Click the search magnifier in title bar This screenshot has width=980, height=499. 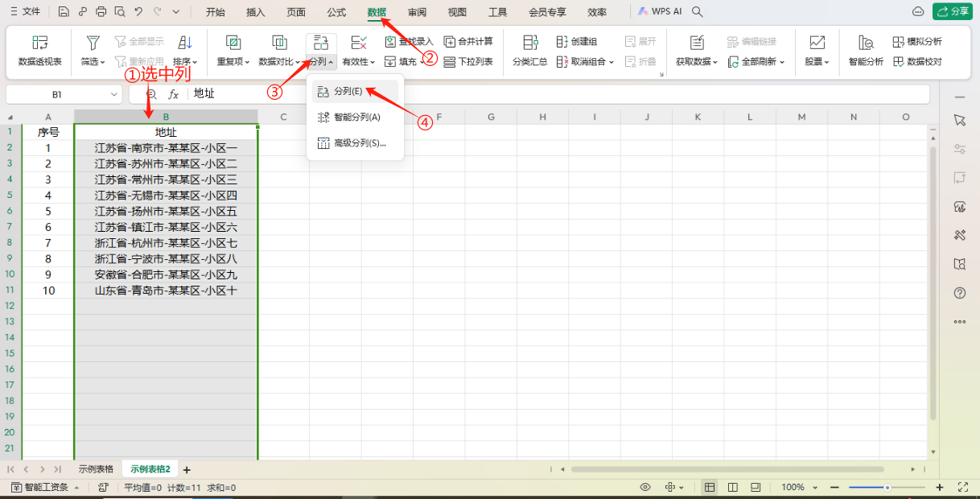point(698,12)
